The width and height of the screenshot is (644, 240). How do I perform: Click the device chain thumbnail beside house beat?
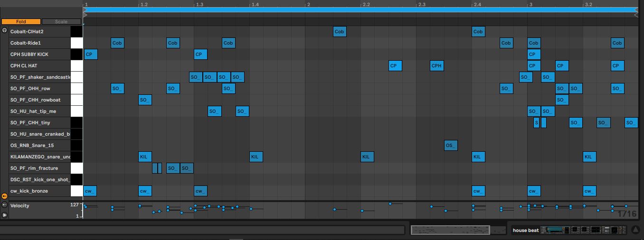pos(579,230)
